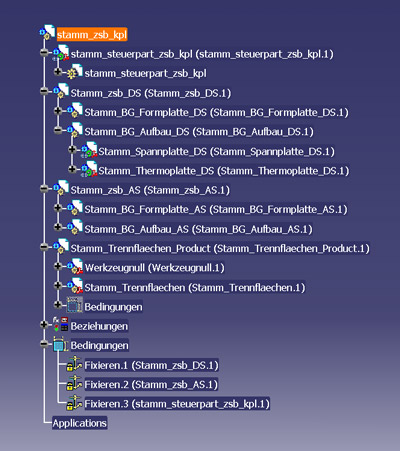Click the Stamm_zsb_DS product icon
This screenshot has height=451, width=400.
click(61, 91)
